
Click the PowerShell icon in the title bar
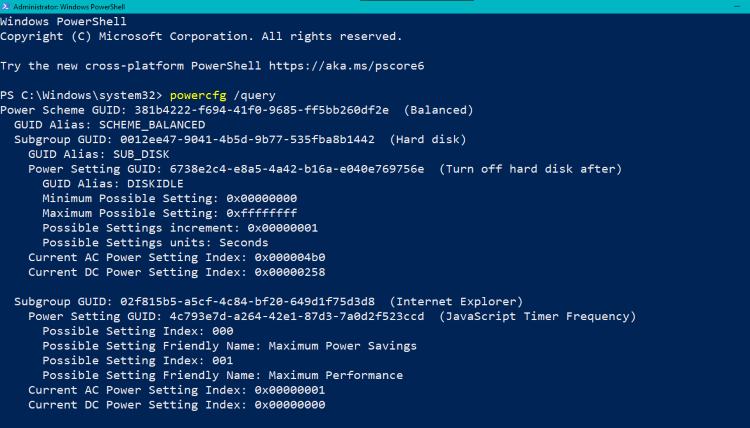6,7
